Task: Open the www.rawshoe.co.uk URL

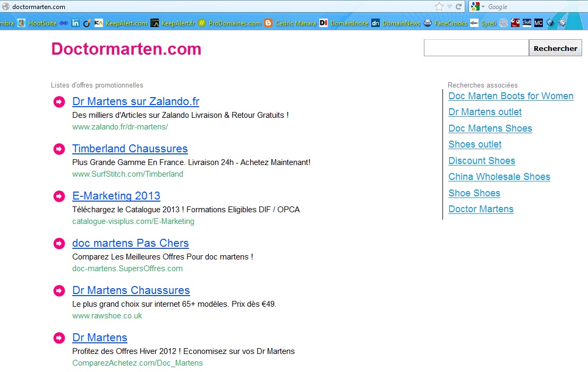Action: pyautogui.click(x=107, y=316)
